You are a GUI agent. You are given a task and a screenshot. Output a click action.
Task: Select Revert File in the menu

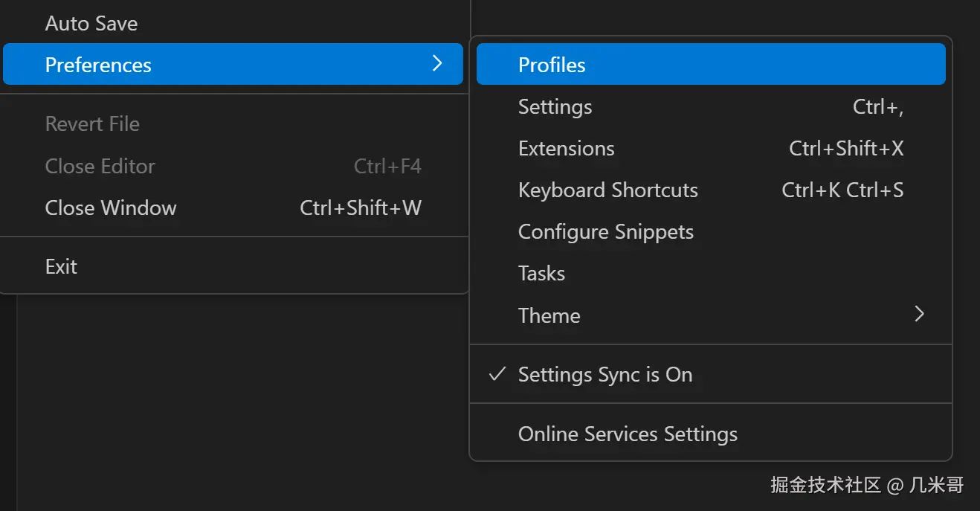click(x=92, y=124)
